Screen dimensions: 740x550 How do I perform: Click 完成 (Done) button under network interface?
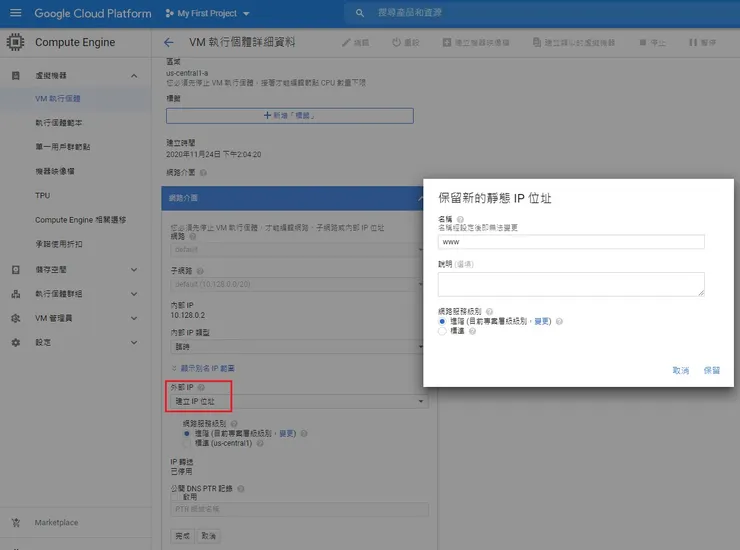click(182, 536)
